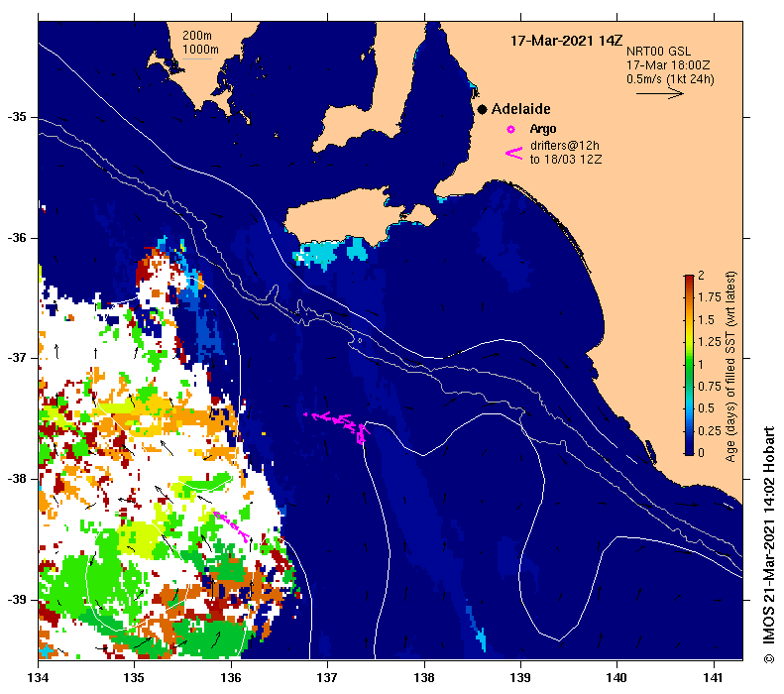Click the latitude axis label '-35'

pyautogui.click(x=17, y=117)
